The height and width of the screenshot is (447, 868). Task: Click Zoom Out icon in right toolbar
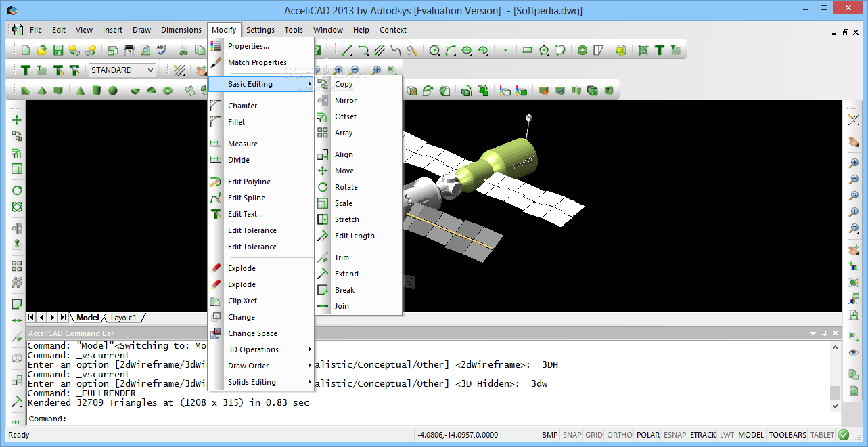coord(854,179)
